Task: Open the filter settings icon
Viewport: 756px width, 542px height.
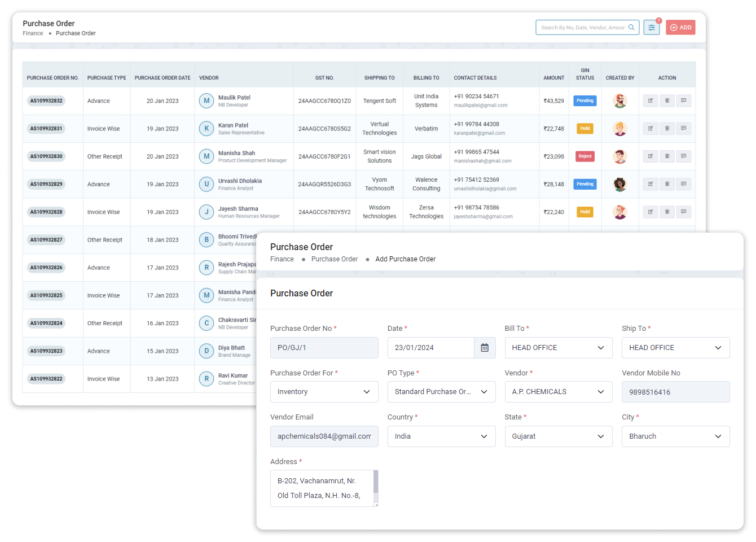Action: tap(651, 28)
